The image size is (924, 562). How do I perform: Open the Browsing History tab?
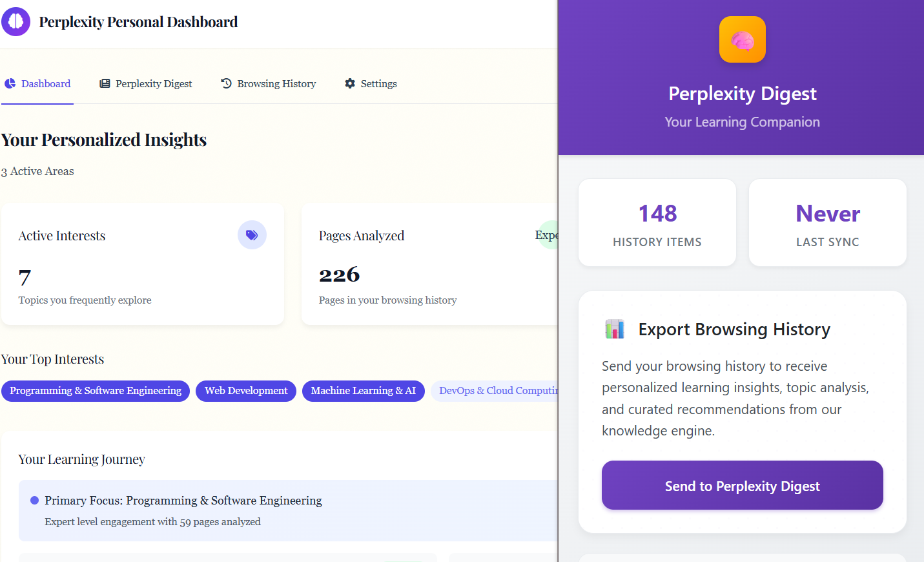point(269,84)
